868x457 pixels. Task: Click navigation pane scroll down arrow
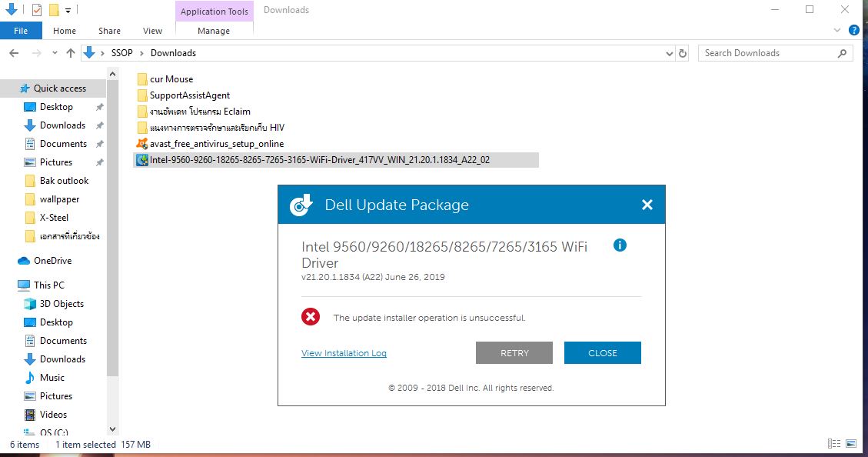(112, 429)
